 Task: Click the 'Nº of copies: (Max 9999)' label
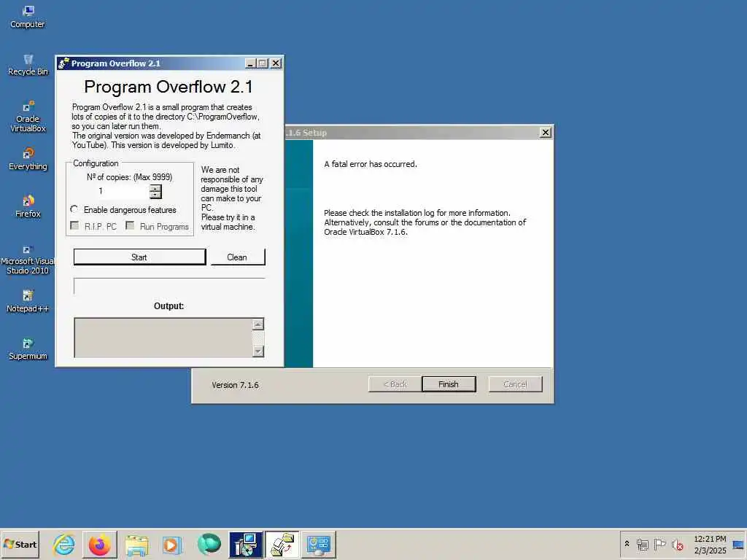(130, 177)
